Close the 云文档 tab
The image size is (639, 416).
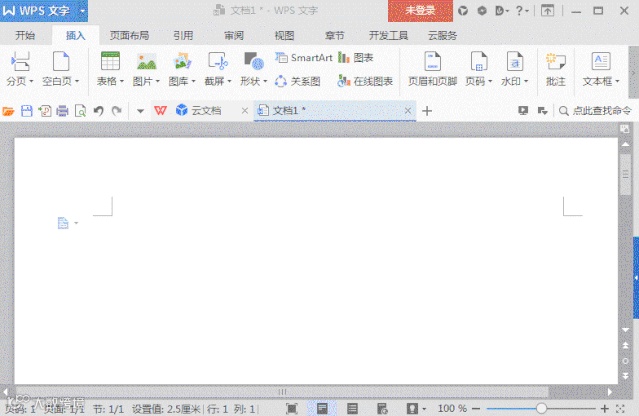(245, 110)
